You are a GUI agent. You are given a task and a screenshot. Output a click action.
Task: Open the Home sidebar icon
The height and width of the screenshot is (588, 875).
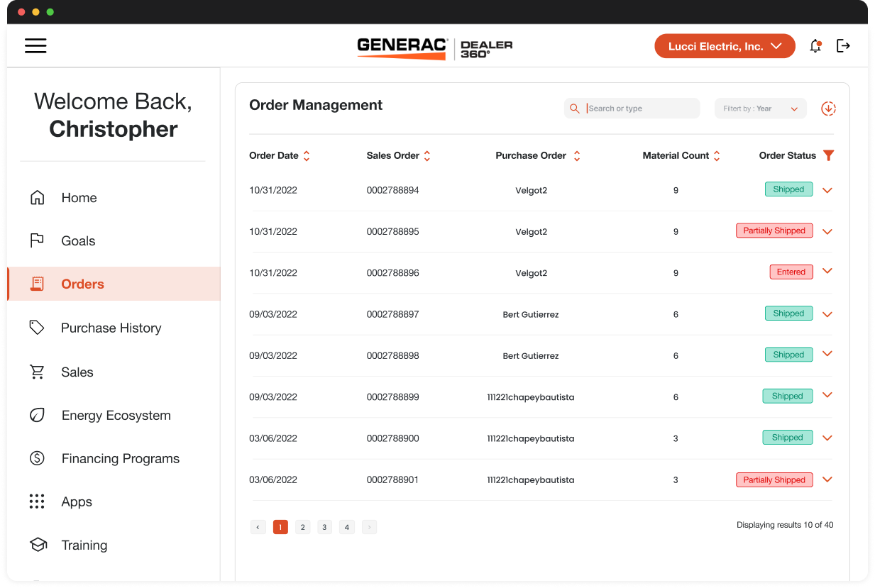coord(37,197)
